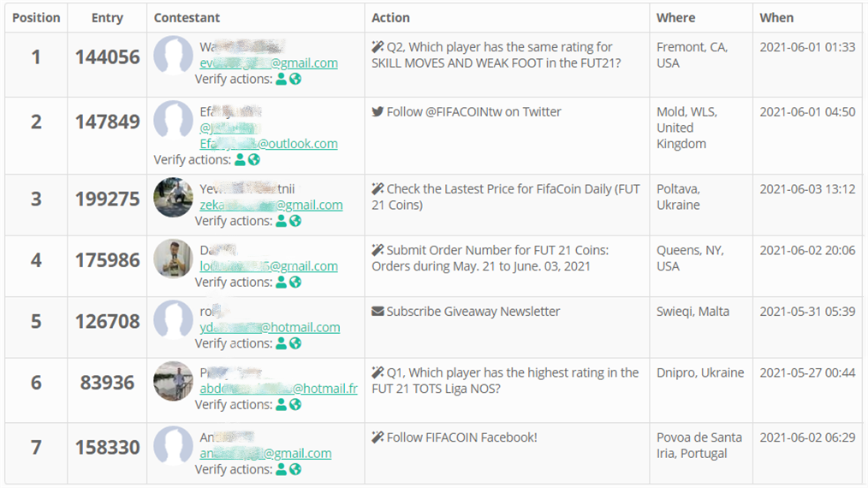
Task: Open the user verify icon for entry 158330
Action: [281, 469]
